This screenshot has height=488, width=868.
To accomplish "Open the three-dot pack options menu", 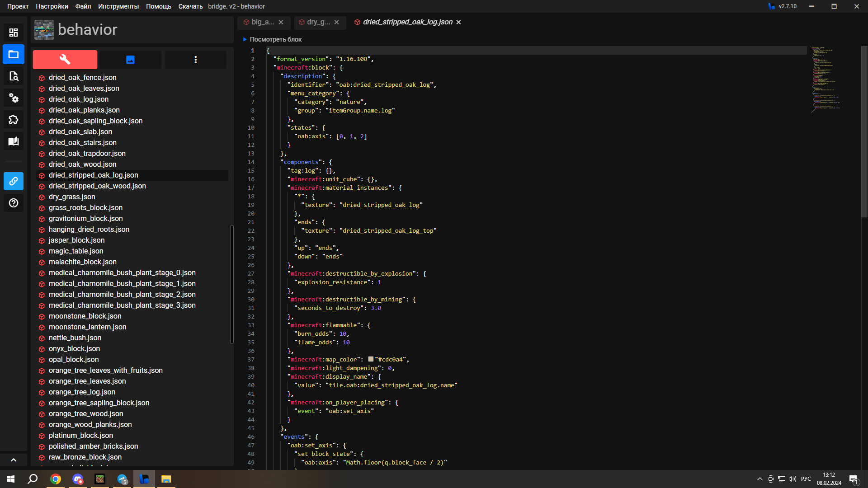I will coord(195,60).
